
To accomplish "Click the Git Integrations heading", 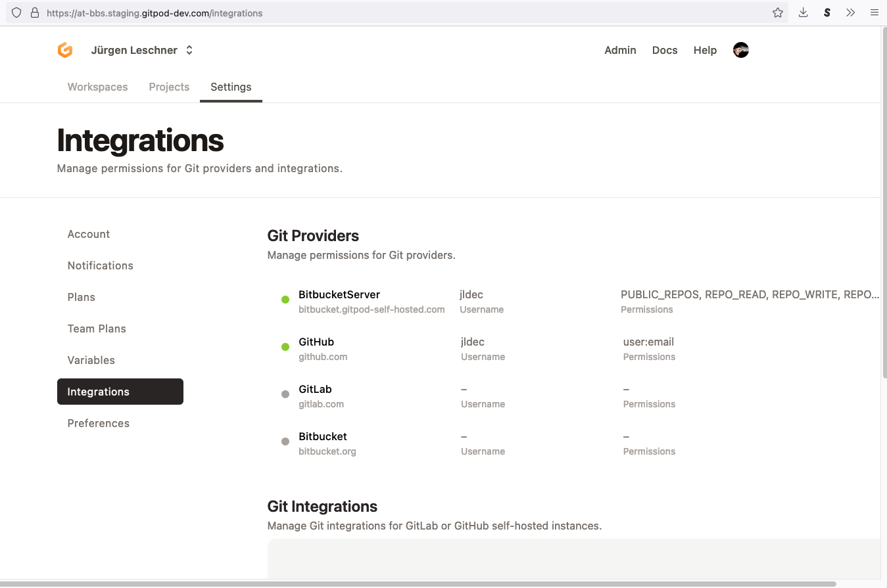I will 322,507.
